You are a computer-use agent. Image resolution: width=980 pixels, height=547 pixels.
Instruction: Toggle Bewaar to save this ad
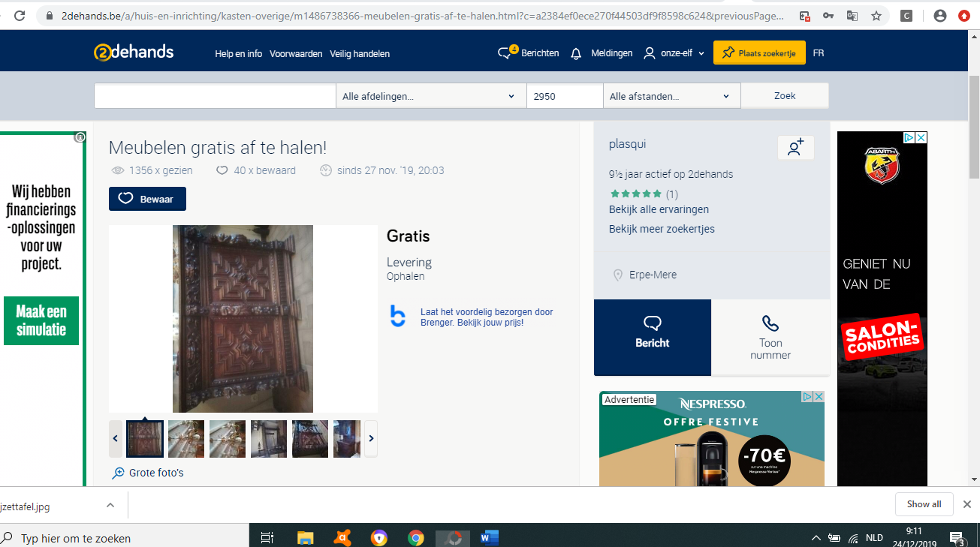147,199
